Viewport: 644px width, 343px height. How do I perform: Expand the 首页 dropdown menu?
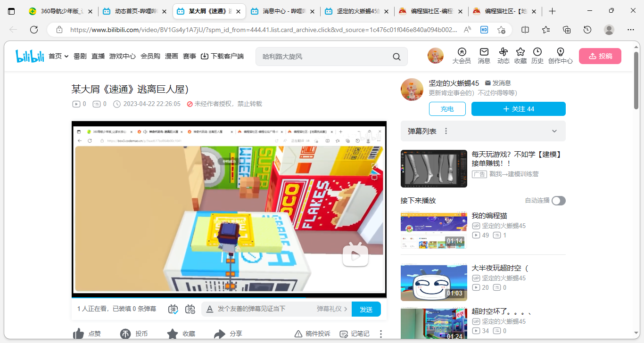point(59,56)
